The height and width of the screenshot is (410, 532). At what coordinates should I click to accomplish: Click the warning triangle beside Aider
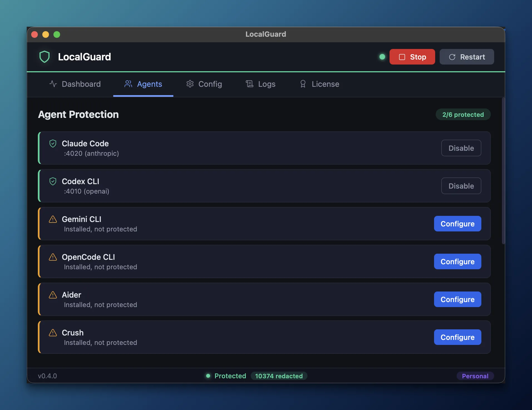point(53,295)
